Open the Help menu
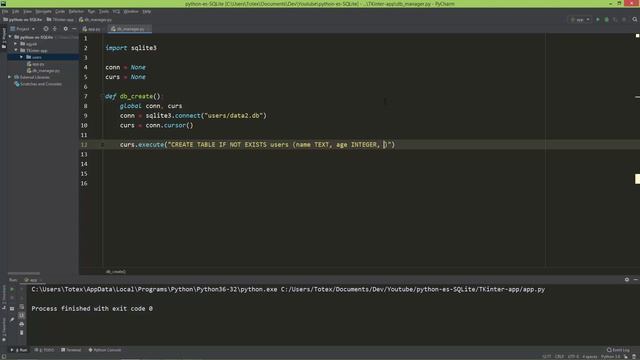Screen dimensions: 640x360 point(147,11)
